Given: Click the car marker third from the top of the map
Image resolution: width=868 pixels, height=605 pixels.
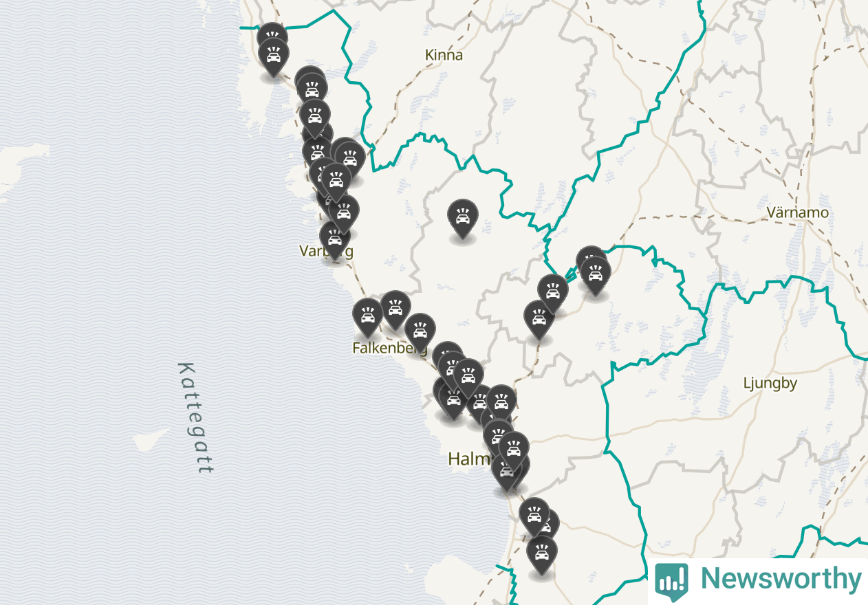Looking at the screenshot, I should click(x=310, y=82).
